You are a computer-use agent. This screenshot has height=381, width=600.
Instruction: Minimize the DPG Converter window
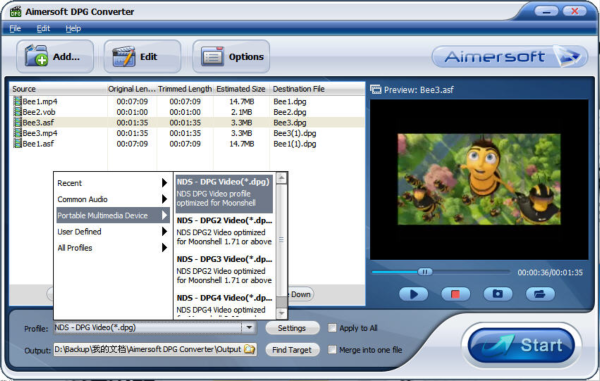click(546, 11)
